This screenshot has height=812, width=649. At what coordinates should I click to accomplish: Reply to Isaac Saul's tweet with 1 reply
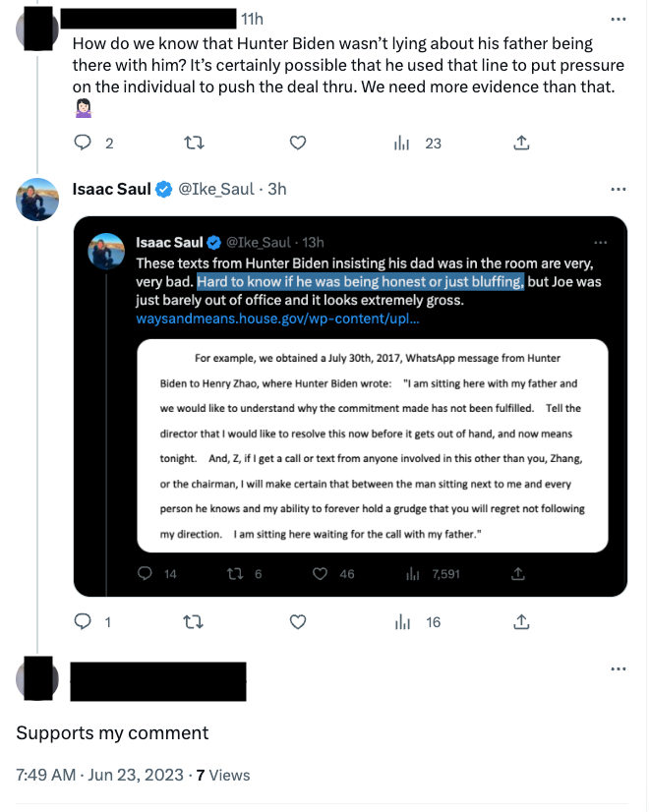(x=85, y=621)
